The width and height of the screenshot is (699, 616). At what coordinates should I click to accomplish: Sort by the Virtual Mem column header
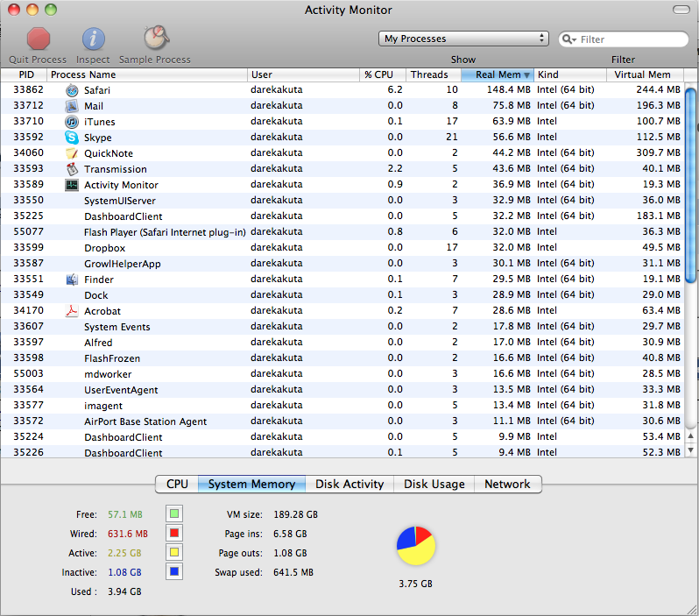(645, 74)
